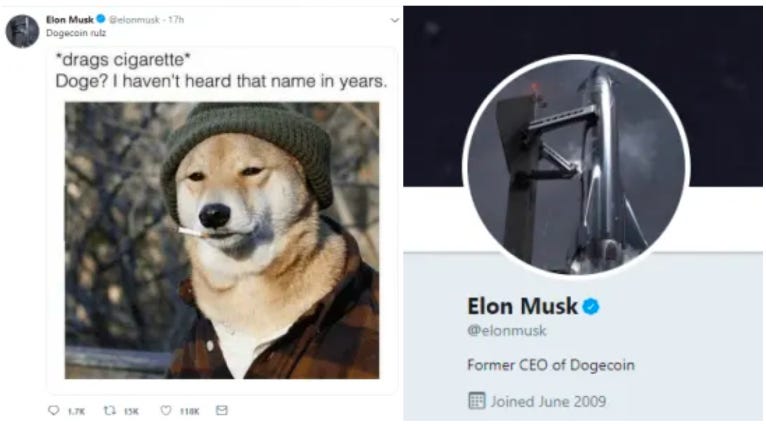Click the 'Former CEO of Dogecoin' bio text

(x=551, y=365)
